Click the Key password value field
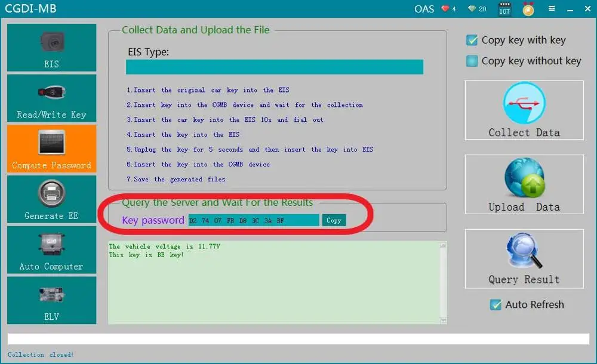 [254, 220]
